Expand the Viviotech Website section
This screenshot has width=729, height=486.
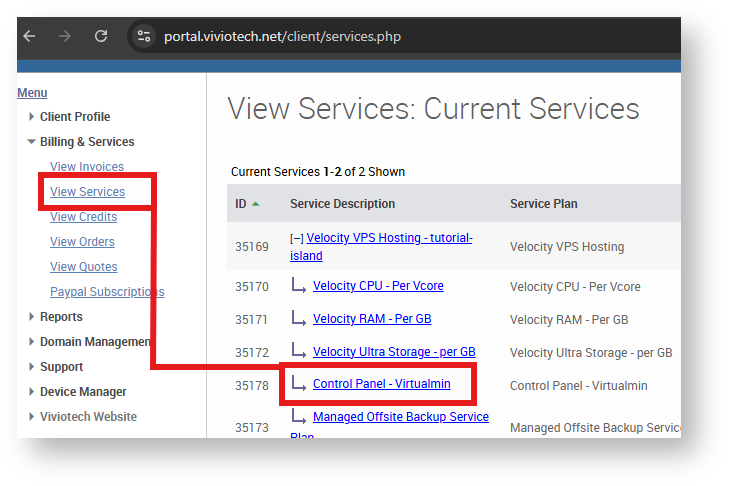point(88,417)
